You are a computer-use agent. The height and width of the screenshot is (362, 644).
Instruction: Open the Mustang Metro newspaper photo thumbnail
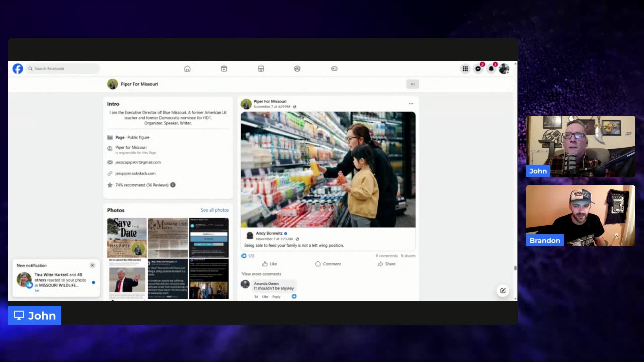coord(168,238)
